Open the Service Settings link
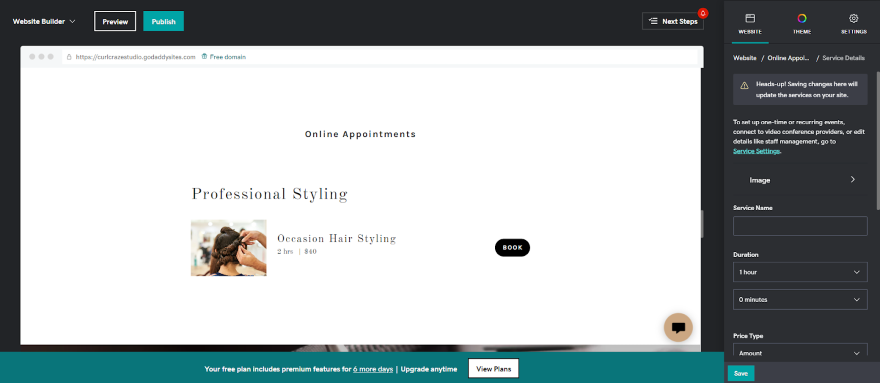 coord(756,151)
